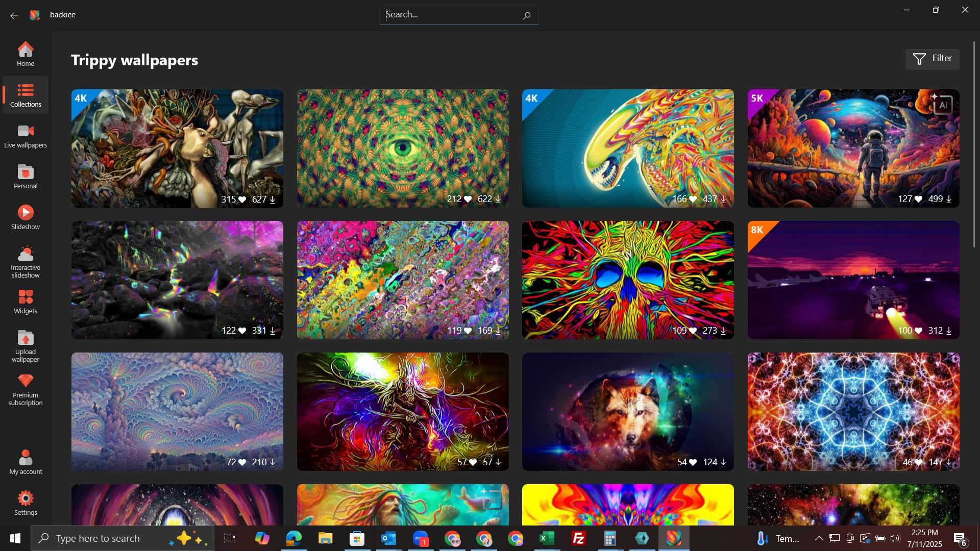980x551 pixels.
Task: Open the 8K purple sunset car wallpaper
Action: [853, 280]
